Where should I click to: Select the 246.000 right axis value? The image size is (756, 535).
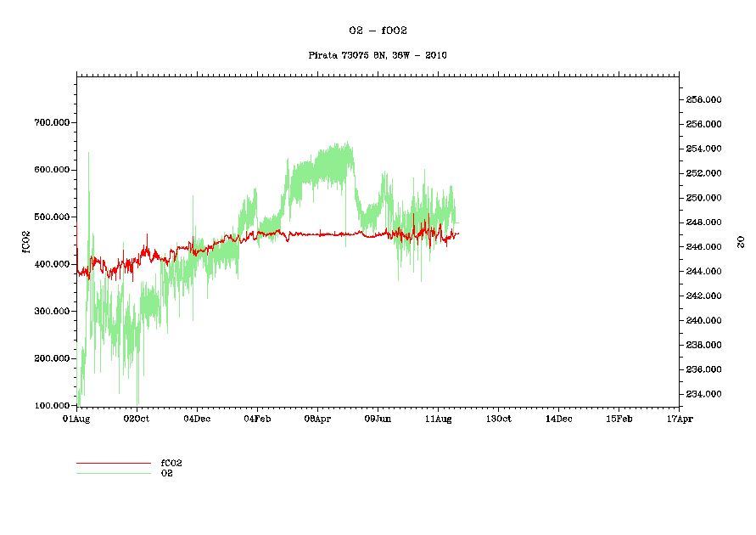coord(703,247)
